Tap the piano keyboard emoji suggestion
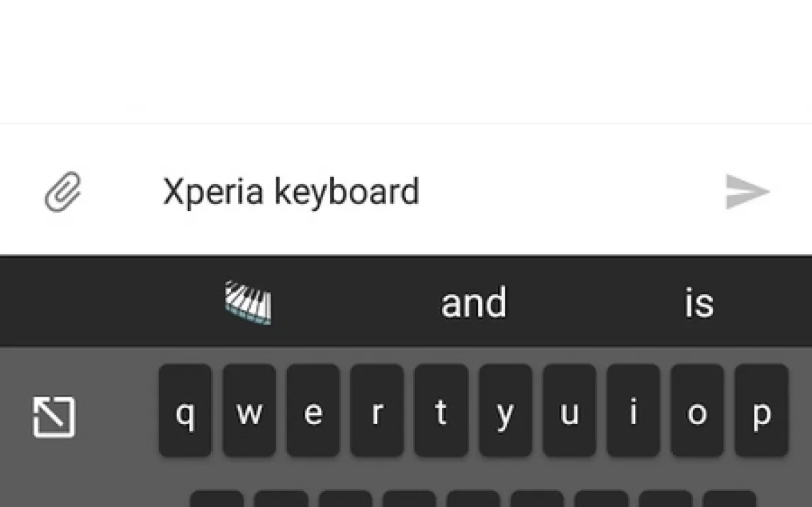The image size is (812, 507). point(248,302)
